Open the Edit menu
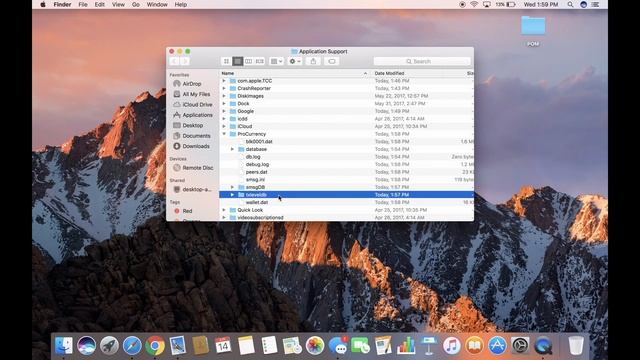 [100, 4]
